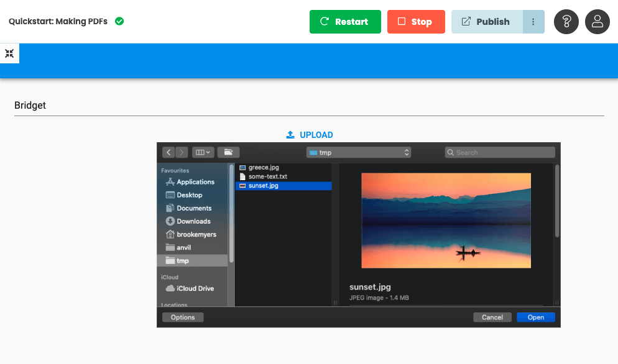Open the tmp folder path dropdown

click(359, 152)
